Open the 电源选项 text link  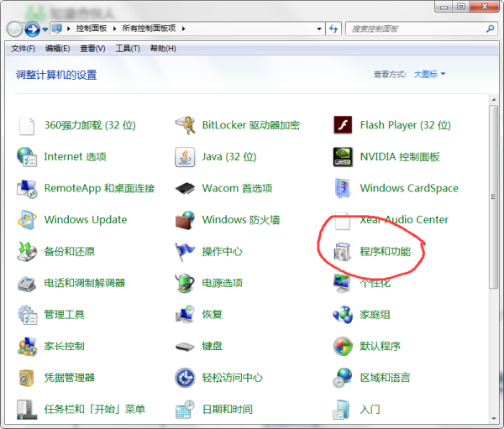tap(222, 283)
